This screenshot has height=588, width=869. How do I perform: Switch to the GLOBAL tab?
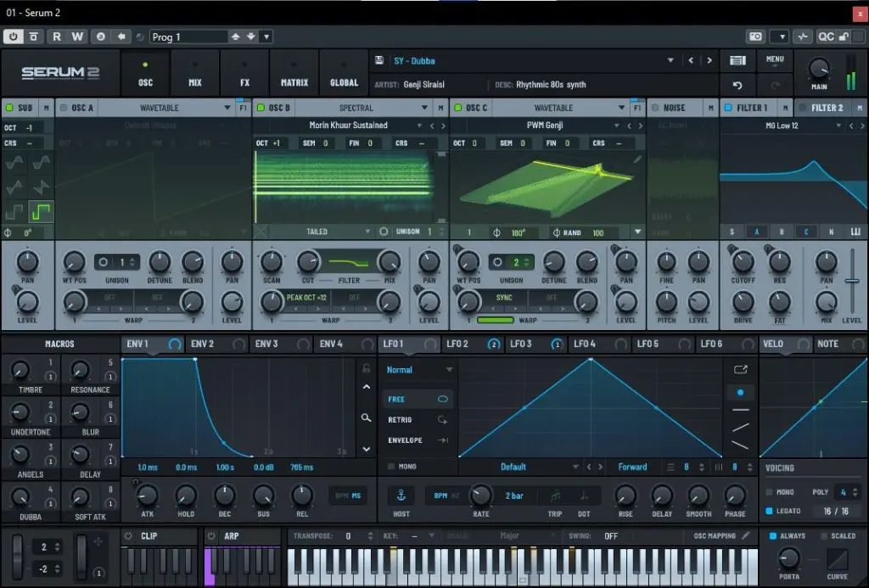tap(344, 73)
